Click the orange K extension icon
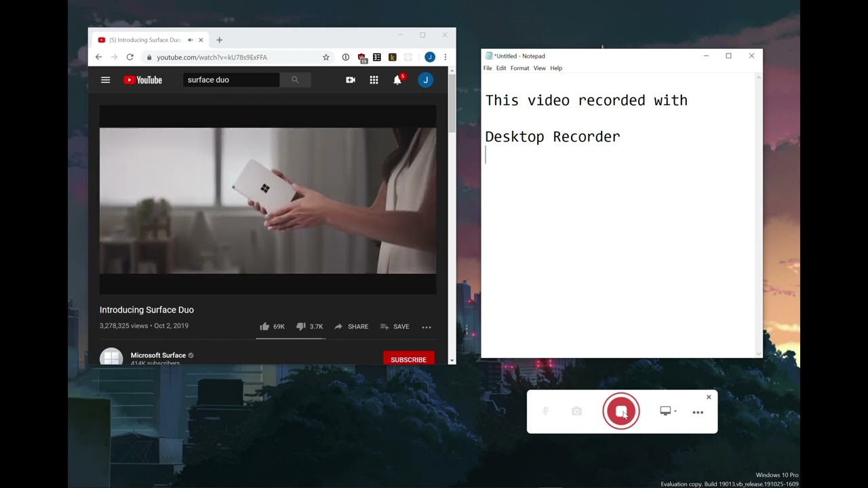This screenshot has width=868, height=488. 392,58
